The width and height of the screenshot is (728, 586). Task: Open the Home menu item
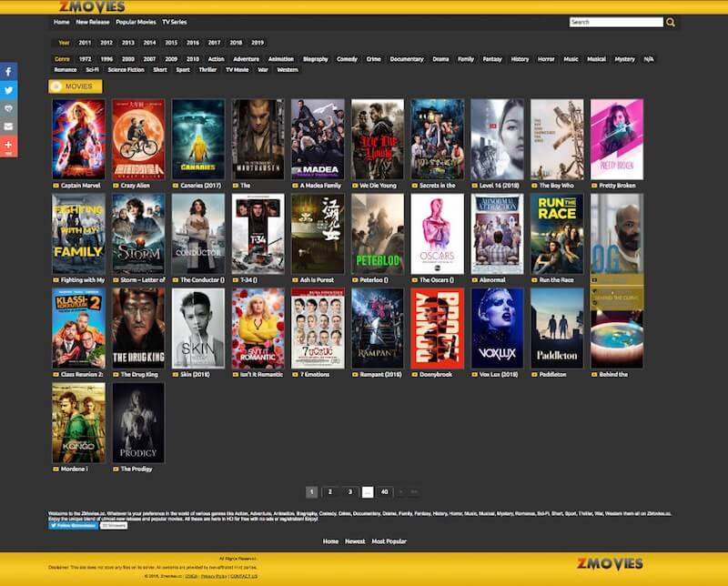[x=61, y=22]
